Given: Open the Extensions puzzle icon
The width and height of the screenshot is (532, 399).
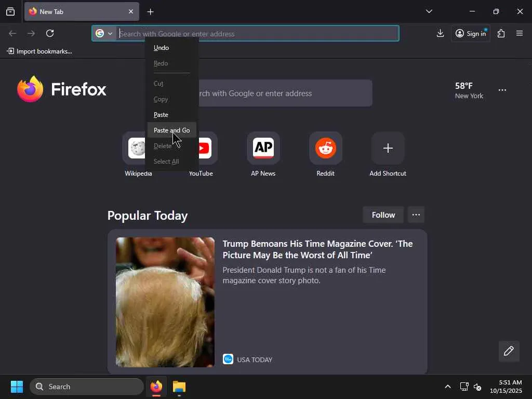Looking at the screenshot, I should coord(501,33).
